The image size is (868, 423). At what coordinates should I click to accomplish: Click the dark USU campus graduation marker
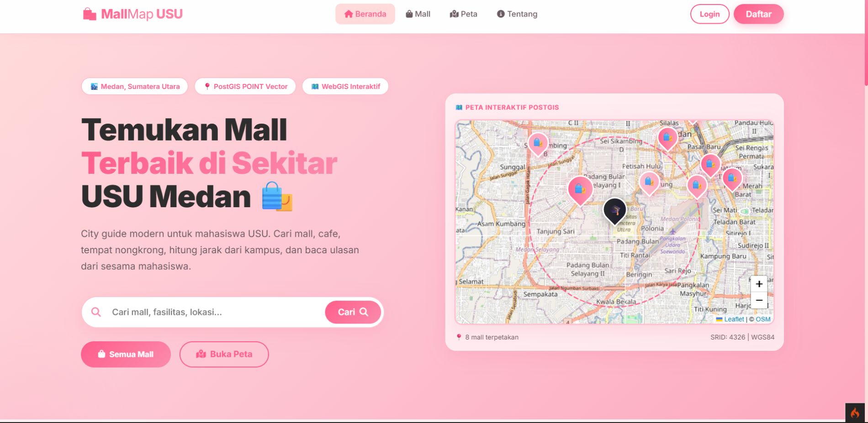click(x=615, y=211)
